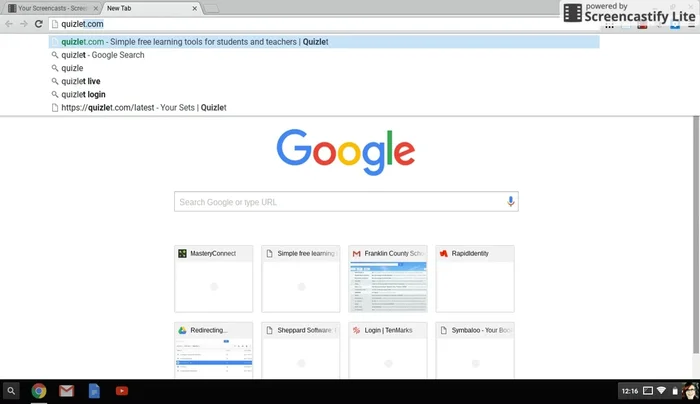The image size is (700, 404).
Task: Open Google Docs from the shelf
Action: tap(94, 391)
